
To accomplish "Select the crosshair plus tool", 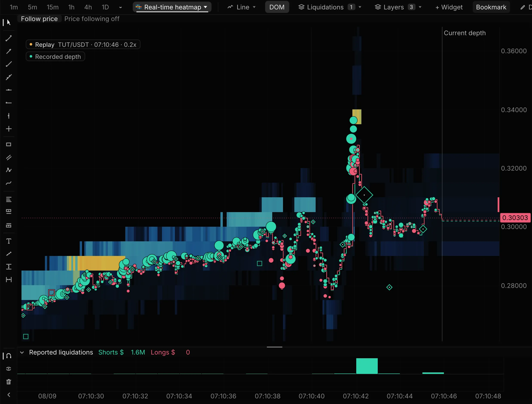I will [x=9, y=129].
